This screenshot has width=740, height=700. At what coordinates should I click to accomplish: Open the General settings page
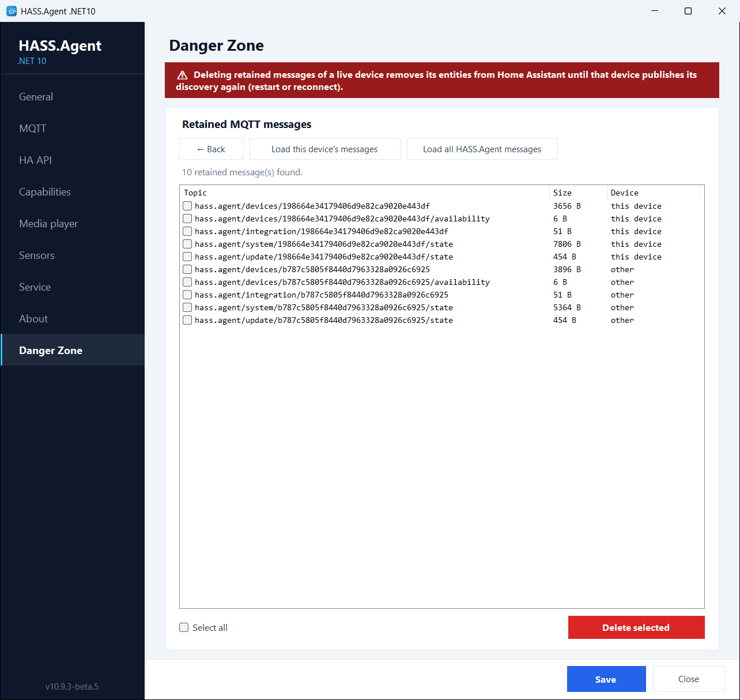(x=73, y=97)
